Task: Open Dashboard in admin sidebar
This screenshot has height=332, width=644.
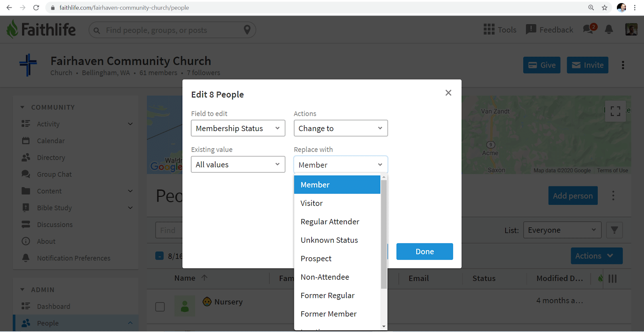Action: [x=54, y=306]
